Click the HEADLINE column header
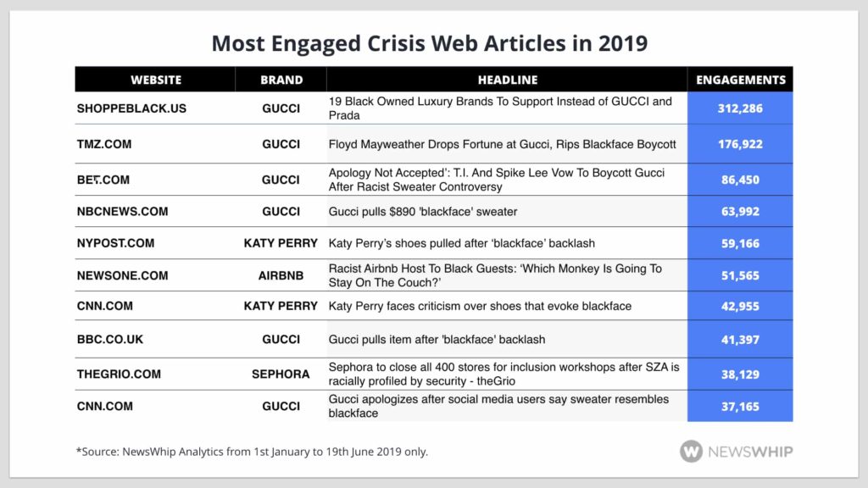The width and height of the screenshot is (868, 488). click(508, 80)
